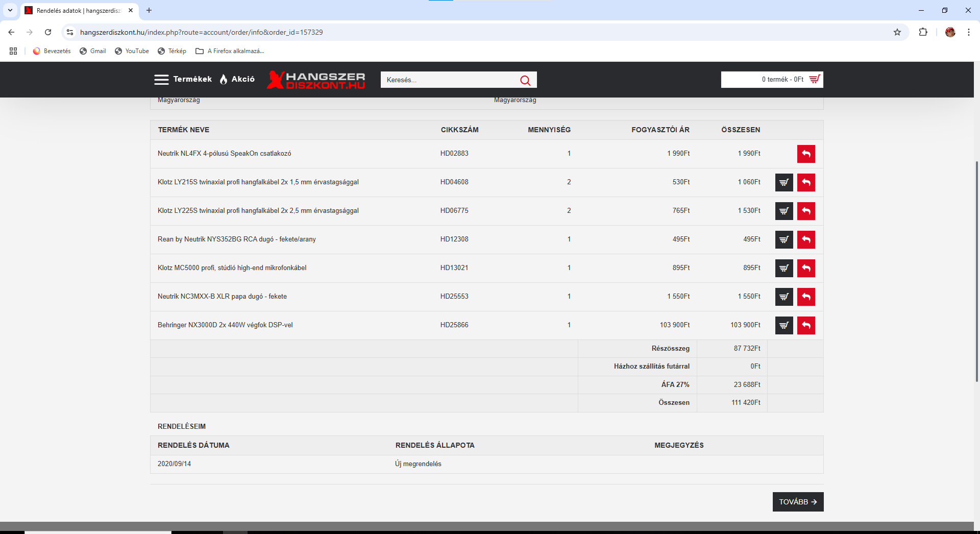Viewport: 980px width, 534px height.
Task: Open tab search dropdown arrow
Action: (x=10, y=10)
